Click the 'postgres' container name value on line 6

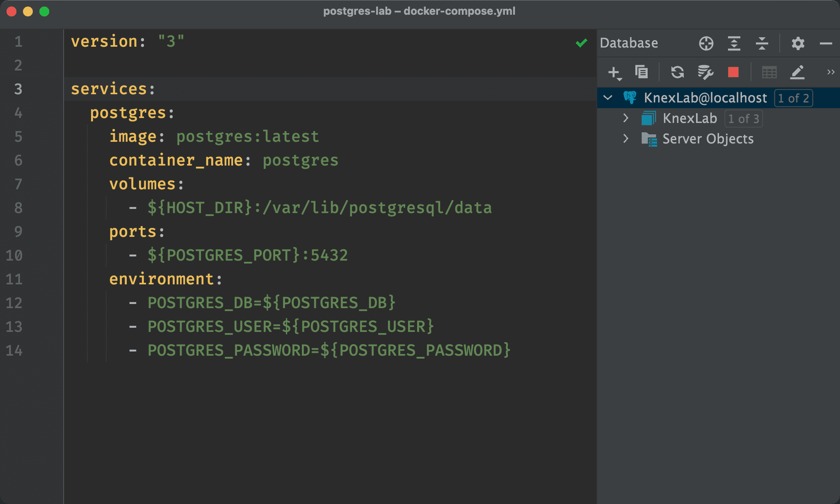pyautogui.click(x=301, y=160)
